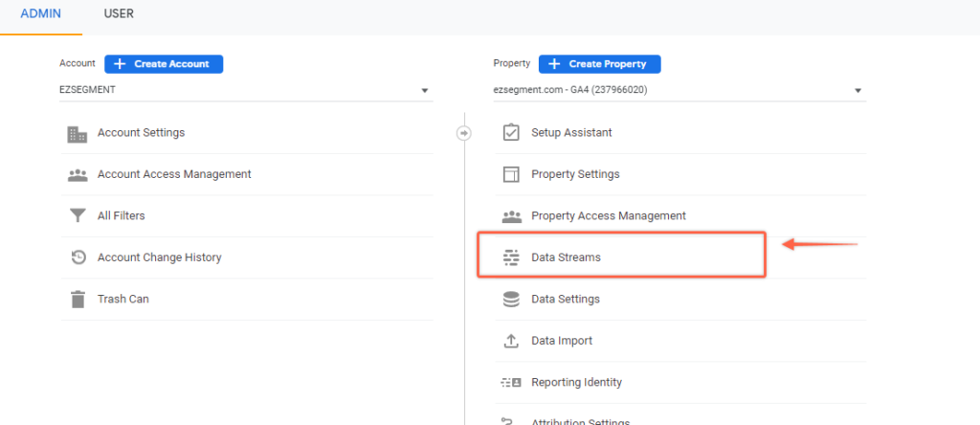Click the Account Change History clock icon
This screenshot has width=980, height=425.
click(x=78, y=257)
